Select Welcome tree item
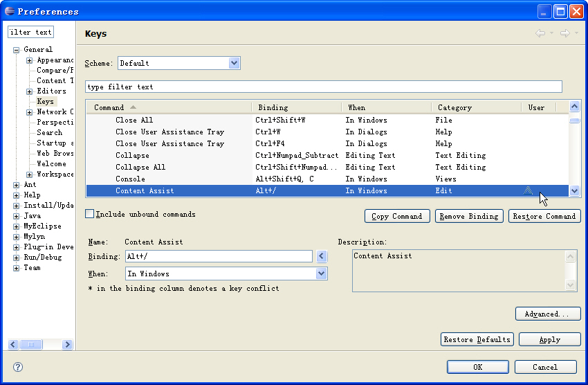 coord(51,163)
